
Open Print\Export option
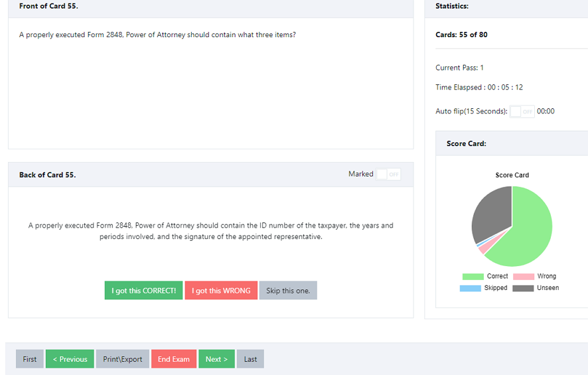click(x=123, y=359)
